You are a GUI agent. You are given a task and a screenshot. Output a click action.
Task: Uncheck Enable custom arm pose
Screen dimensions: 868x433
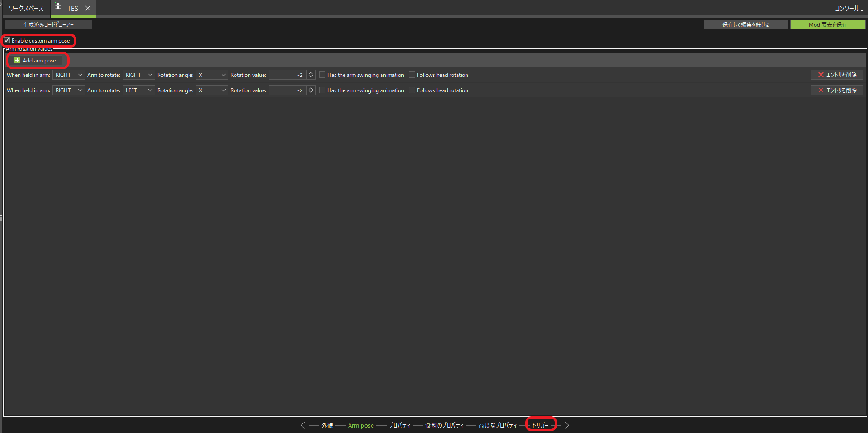click(7, 41)
